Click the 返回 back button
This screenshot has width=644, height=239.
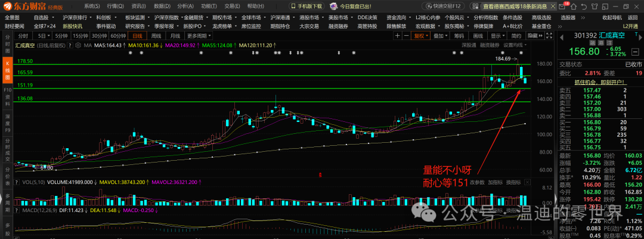(633, 18)
